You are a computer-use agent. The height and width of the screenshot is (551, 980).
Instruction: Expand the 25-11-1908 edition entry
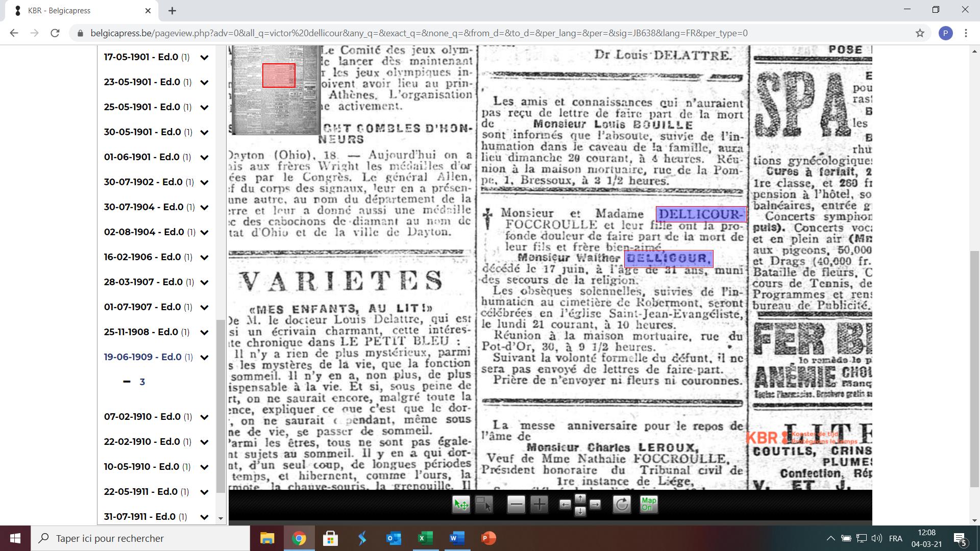(205, 332)
